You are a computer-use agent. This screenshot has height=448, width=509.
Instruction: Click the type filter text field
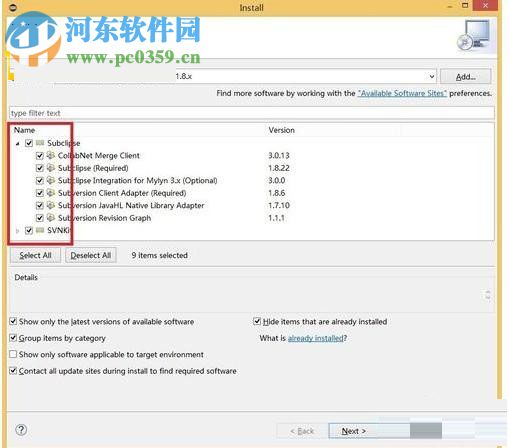pyautogui.click(x=252, y=113)
